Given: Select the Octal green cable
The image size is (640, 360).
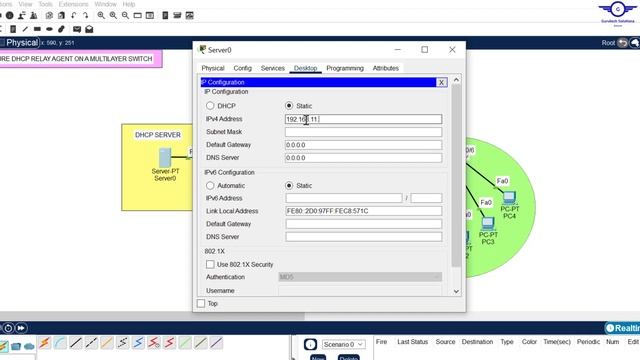Looking at the screenshot, I should [185, 343].
